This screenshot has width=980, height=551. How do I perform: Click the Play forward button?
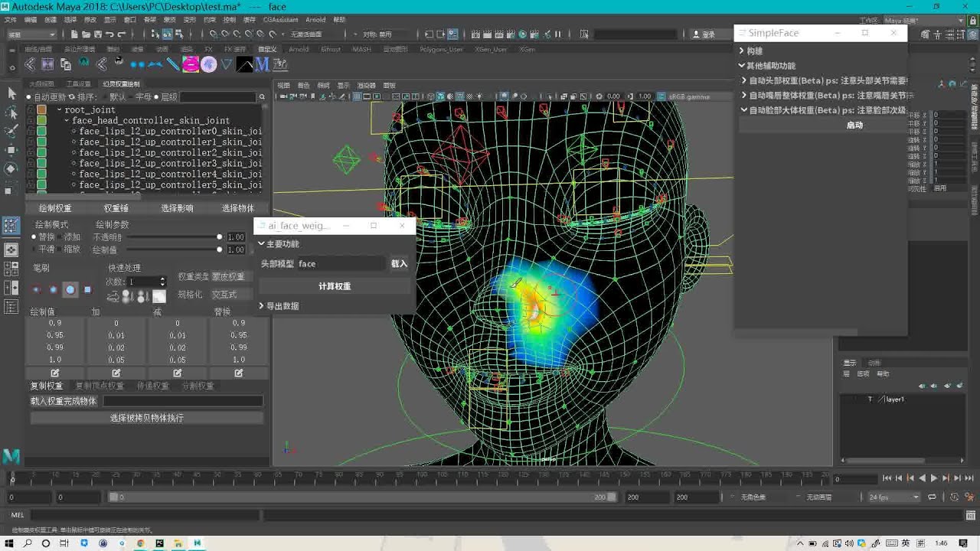point(933,478)
